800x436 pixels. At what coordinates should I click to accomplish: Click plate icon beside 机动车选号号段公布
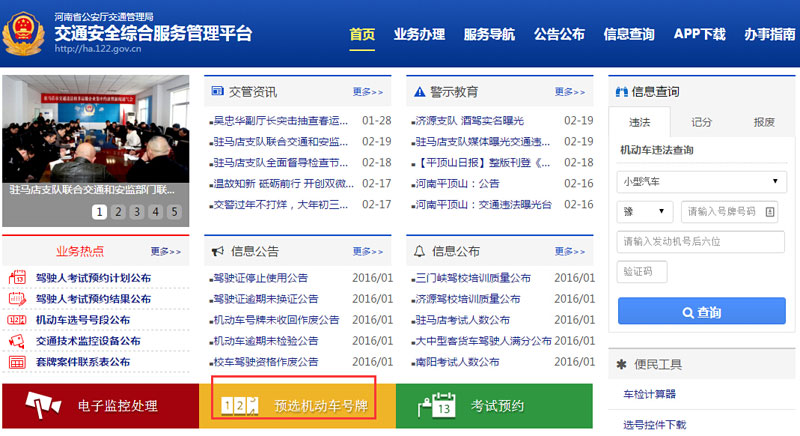pos(17,320)
